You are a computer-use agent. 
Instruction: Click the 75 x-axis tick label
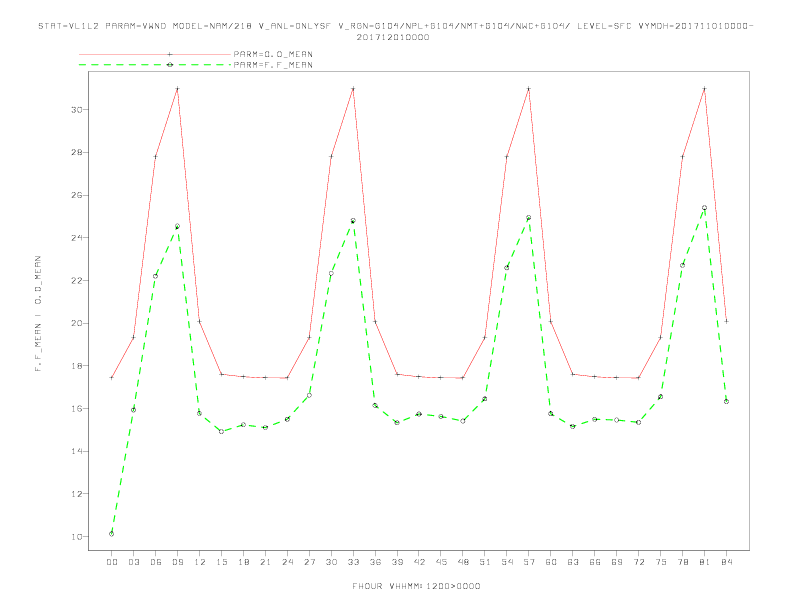(x=661, y=562)
